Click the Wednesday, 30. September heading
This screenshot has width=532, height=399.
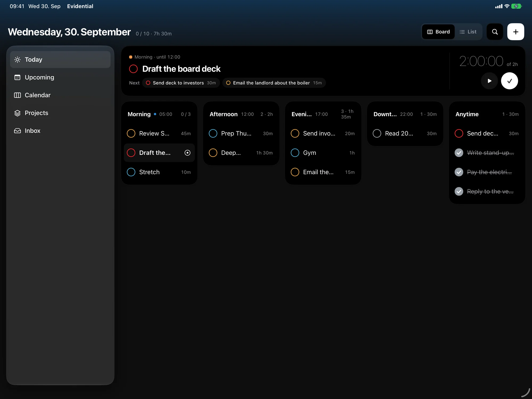[x=69, y=32]
